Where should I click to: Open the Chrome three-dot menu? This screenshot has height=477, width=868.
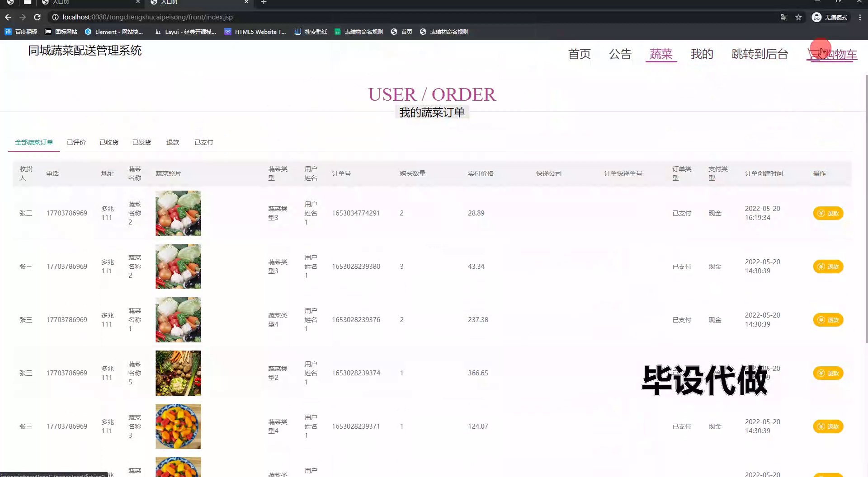[860, 17]
